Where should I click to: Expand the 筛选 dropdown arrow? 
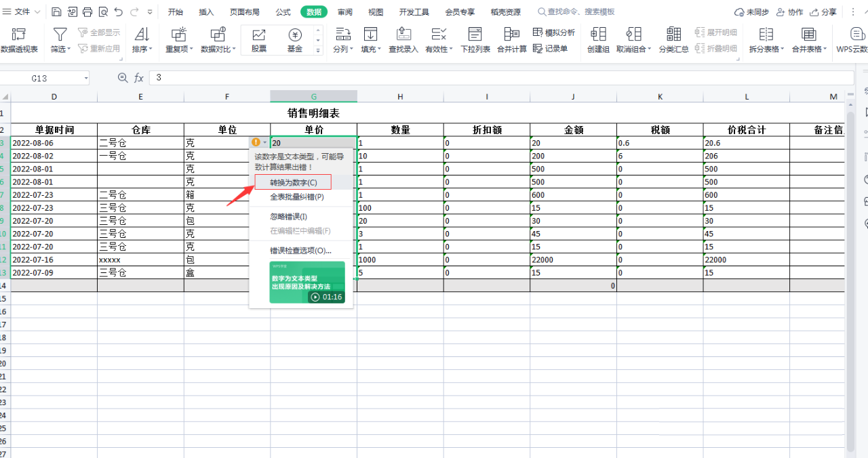(x=70, y=49)
